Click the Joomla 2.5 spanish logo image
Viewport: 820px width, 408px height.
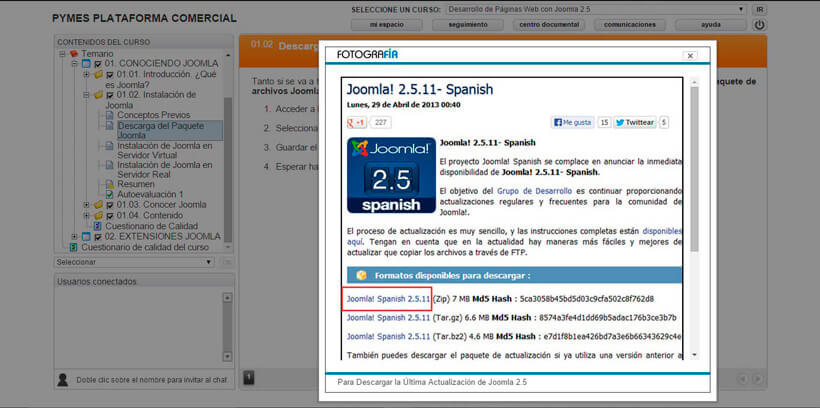point(391,175)
